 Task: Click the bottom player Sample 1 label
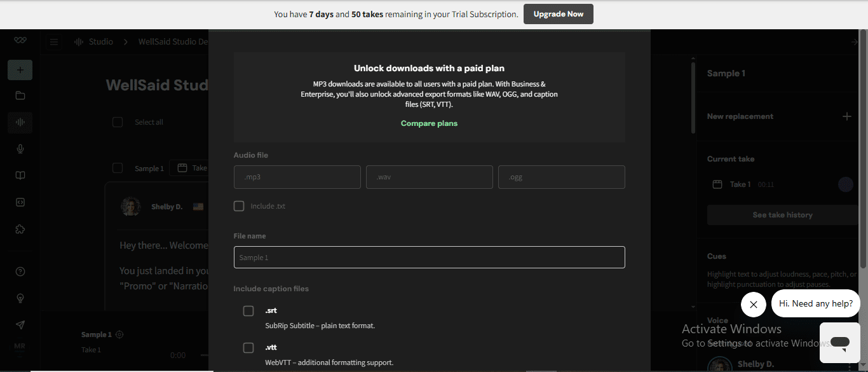click(x=96, y=334)
